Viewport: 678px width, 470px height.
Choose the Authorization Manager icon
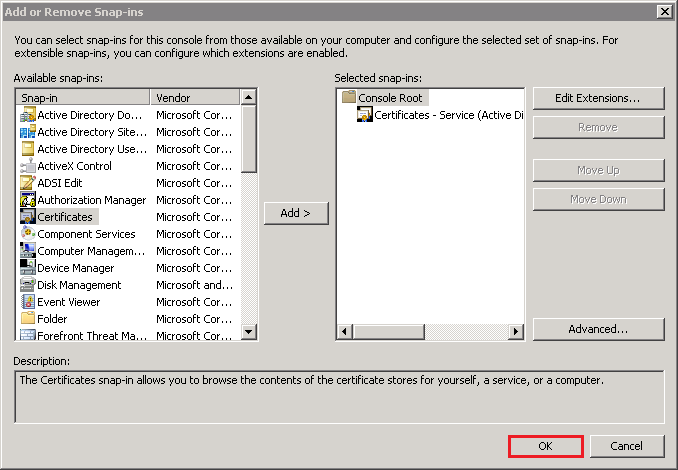click(x=28, y=200)
